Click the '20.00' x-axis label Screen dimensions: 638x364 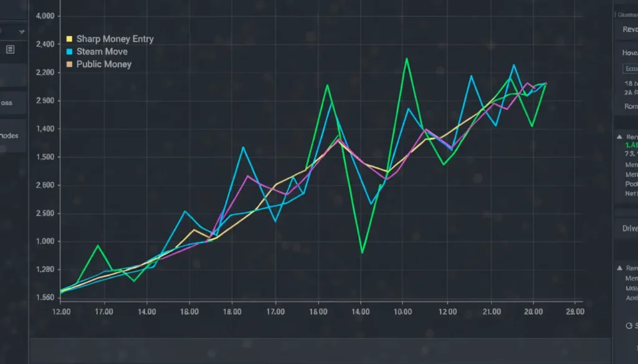point(533,312)
